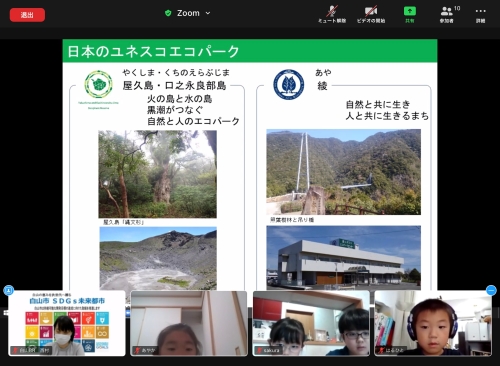Screen dimensions: 500x366
Task: Collapse thumbnails with blue minus button
Action: tap(491, 290)
